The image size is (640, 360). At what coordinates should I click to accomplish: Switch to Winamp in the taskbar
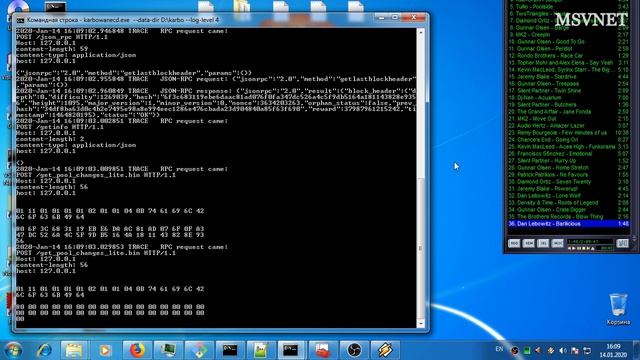point(384,350)
